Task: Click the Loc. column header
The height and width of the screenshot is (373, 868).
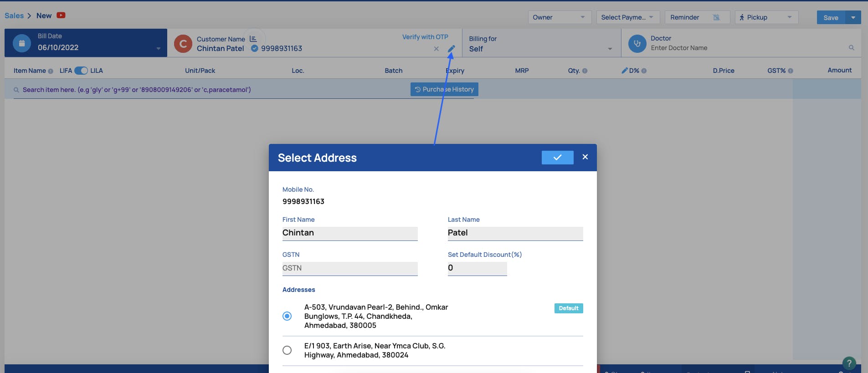Action: tap(298, 71)
